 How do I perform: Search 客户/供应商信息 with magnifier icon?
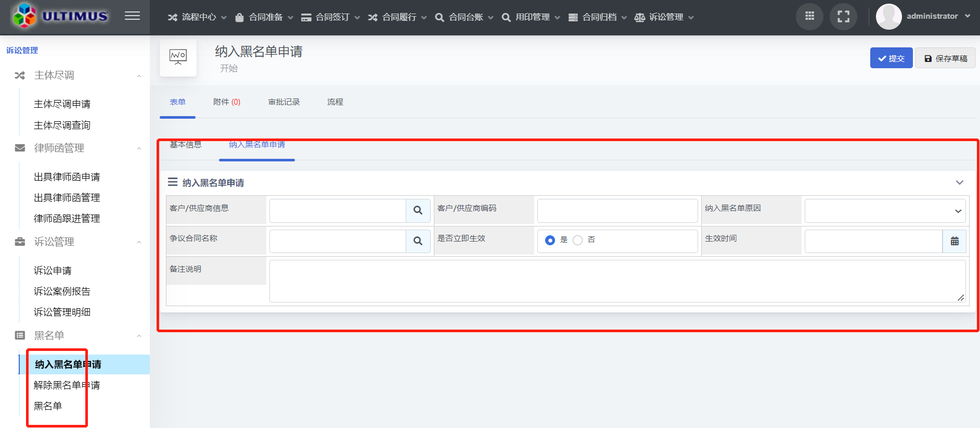418,210
